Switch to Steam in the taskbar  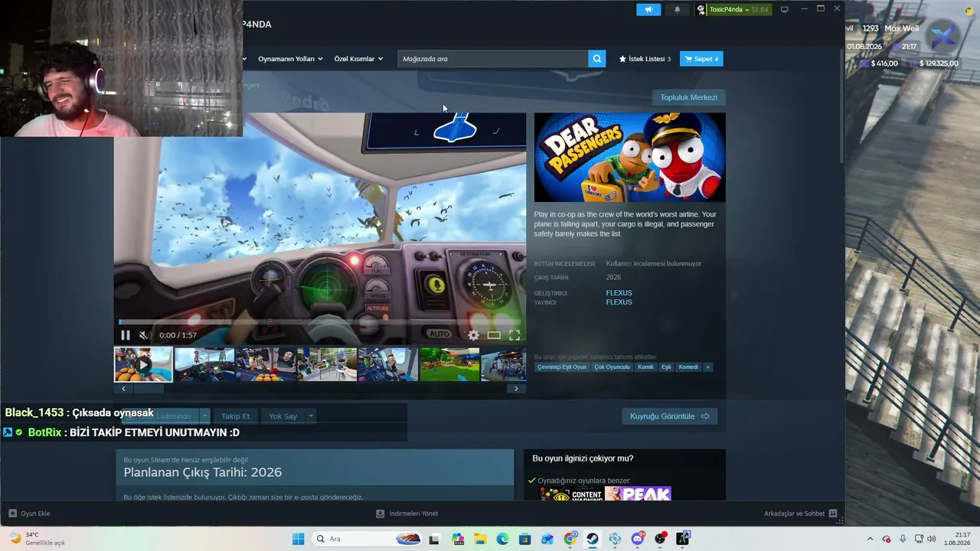pos(593,539)
